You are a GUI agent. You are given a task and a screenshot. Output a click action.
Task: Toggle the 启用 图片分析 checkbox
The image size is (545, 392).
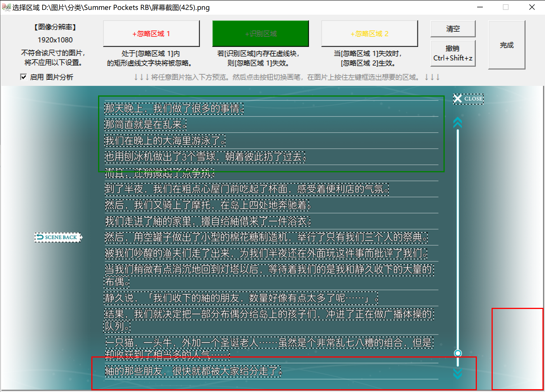tap(23, 77)
